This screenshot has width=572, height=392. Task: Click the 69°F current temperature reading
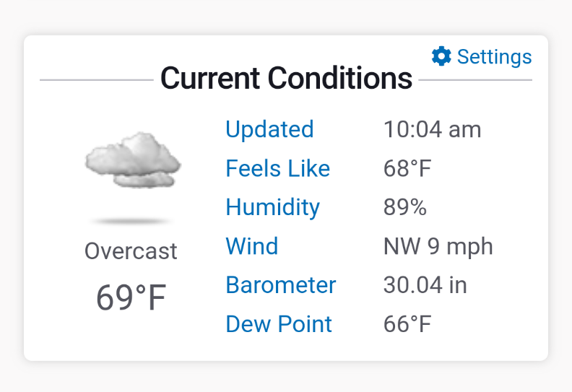tap(131, 297)
